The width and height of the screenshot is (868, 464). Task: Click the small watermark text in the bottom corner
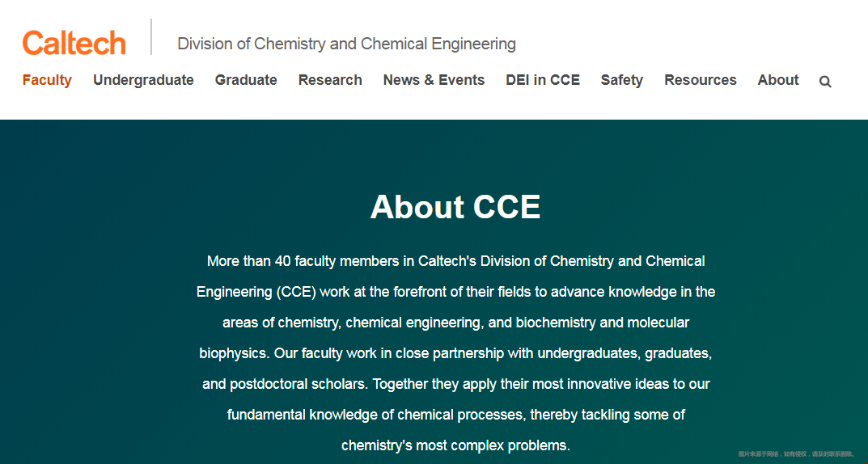[796, 453]
